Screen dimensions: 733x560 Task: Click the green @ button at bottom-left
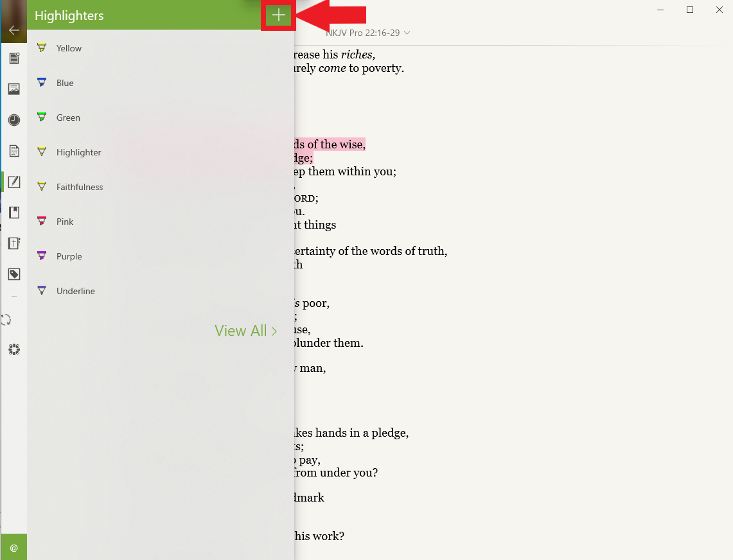point(14,548)
